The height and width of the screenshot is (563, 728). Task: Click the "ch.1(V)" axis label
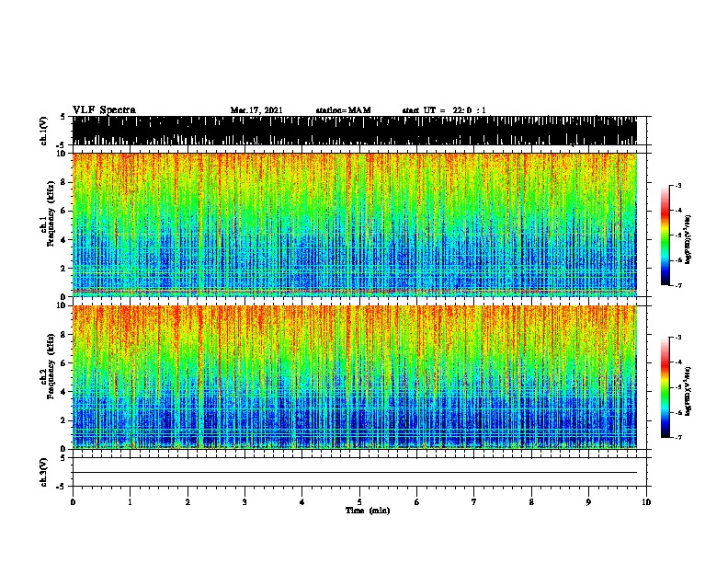44,131
